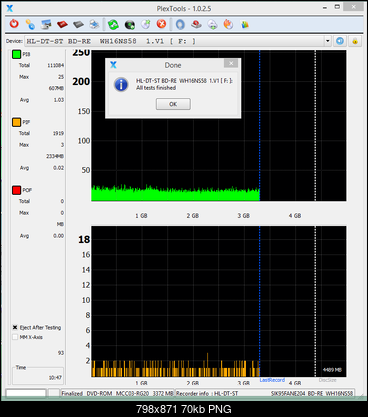Viewport: 368px width, 417px height.
Task: Click the gray drive toolbar icon
Action: [x=78, y=24]
